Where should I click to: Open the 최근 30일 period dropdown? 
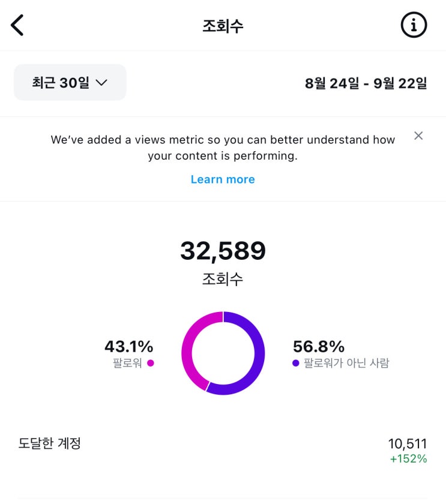[x=70, y=83]
